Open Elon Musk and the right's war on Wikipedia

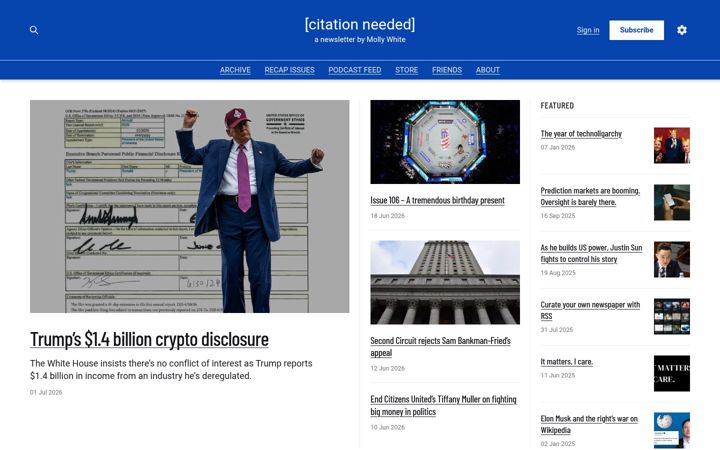589,424
